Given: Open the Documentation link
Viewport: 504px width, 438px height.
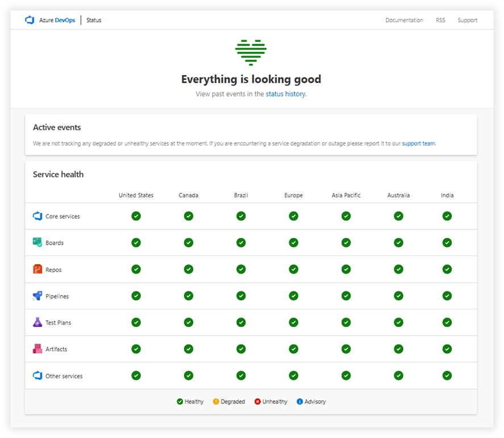Looking at the screenshot, I should (404, 20).
